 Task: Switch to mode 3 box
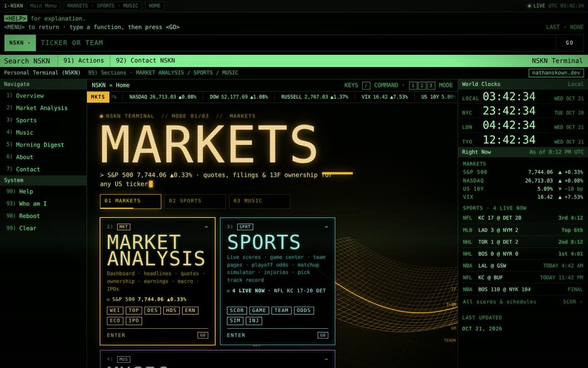click(431, 85)
